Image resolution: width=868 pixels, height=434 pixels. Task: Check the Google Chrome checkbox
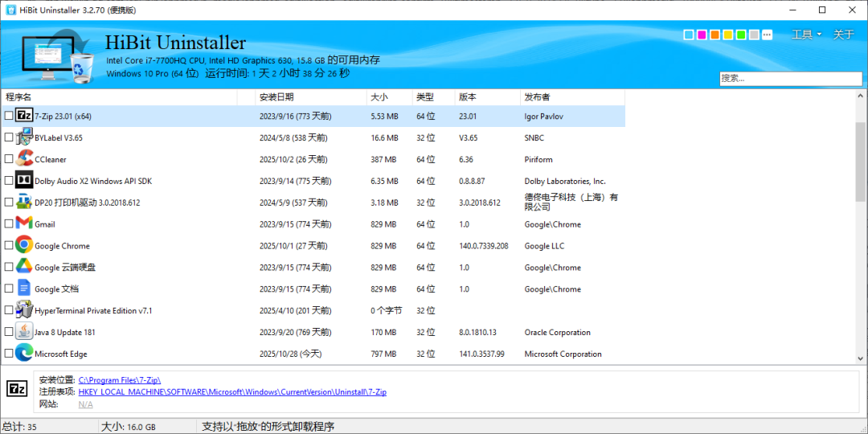[x=8, y=245]
